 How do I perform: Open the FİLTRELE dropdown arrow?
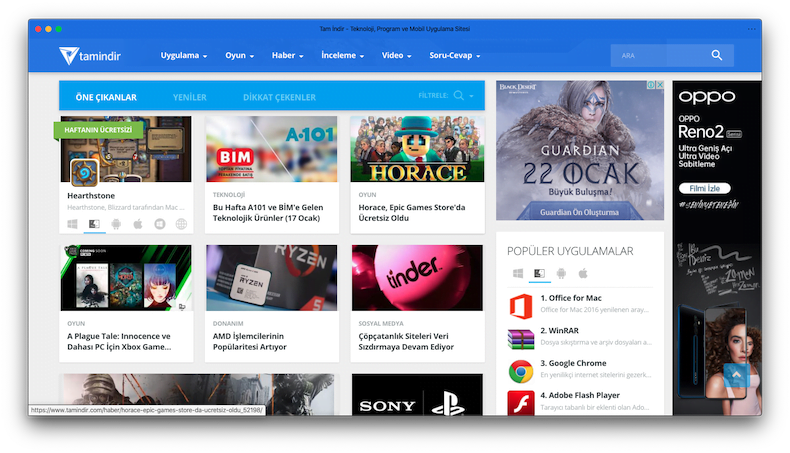pyautogui.click(x=471, y=96)
